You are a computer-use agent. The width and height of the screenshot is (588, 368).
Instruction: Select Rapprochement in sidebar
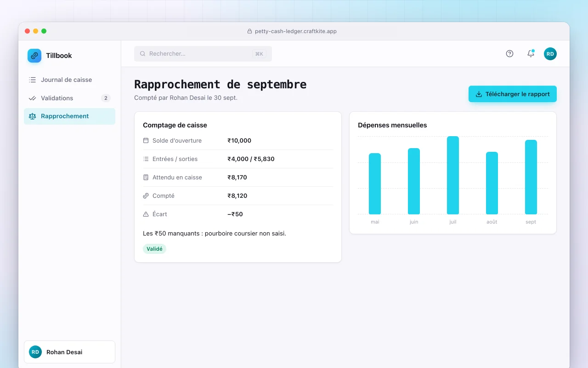(x=69, y=116)
